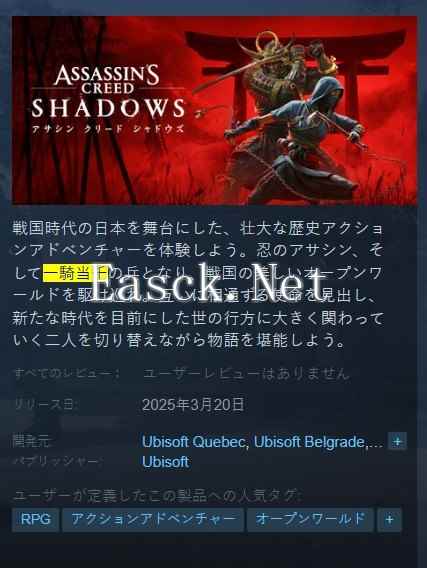
Task: Click the パブリッシャー publisher label
Action: 56,462
